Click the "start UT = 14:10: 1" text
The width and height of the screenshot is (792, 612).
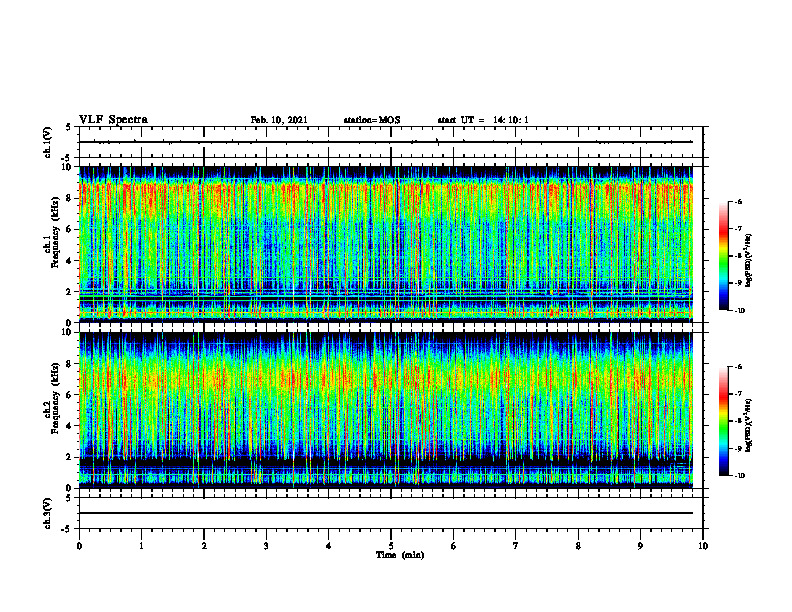(x=483, y=120)
